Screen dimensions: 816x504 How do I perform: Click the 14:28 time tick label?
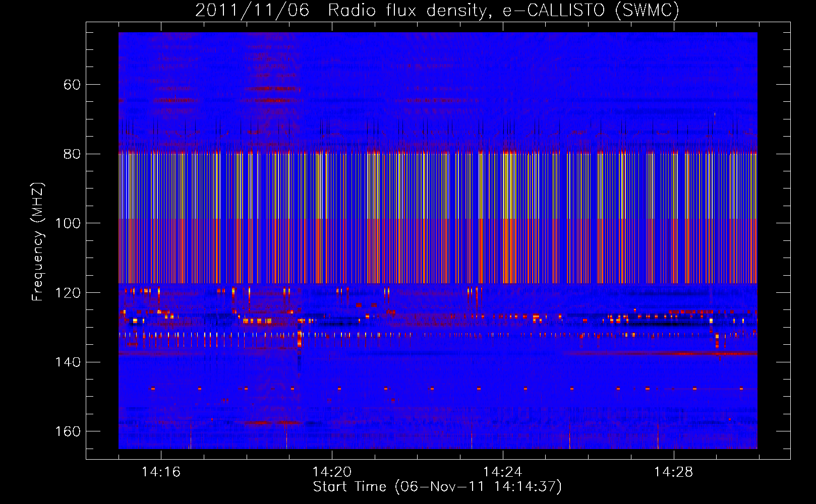[674, 472]
